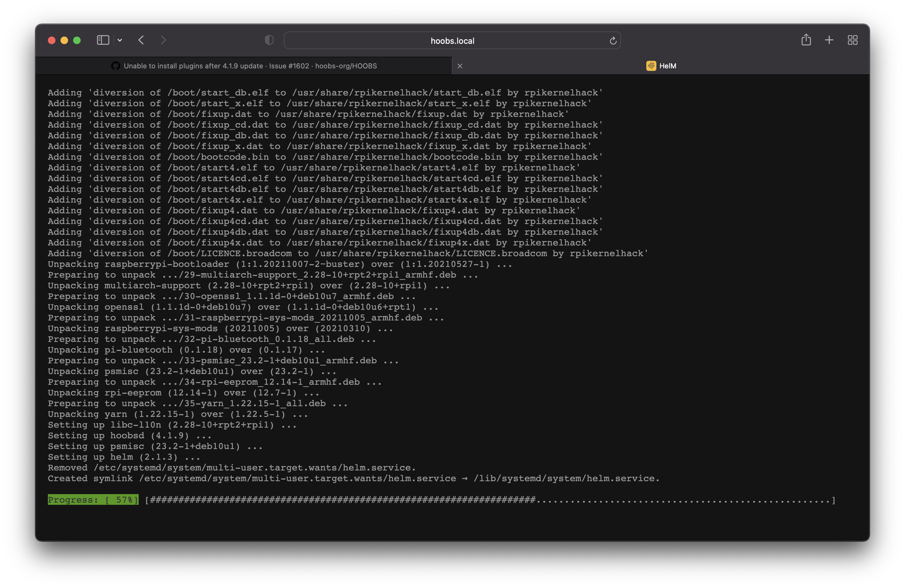Click the yellow HOOBS favicon on the HelM tab
Image resolution: width=905 pixels, height=588 pixels.
coord(651,66)
